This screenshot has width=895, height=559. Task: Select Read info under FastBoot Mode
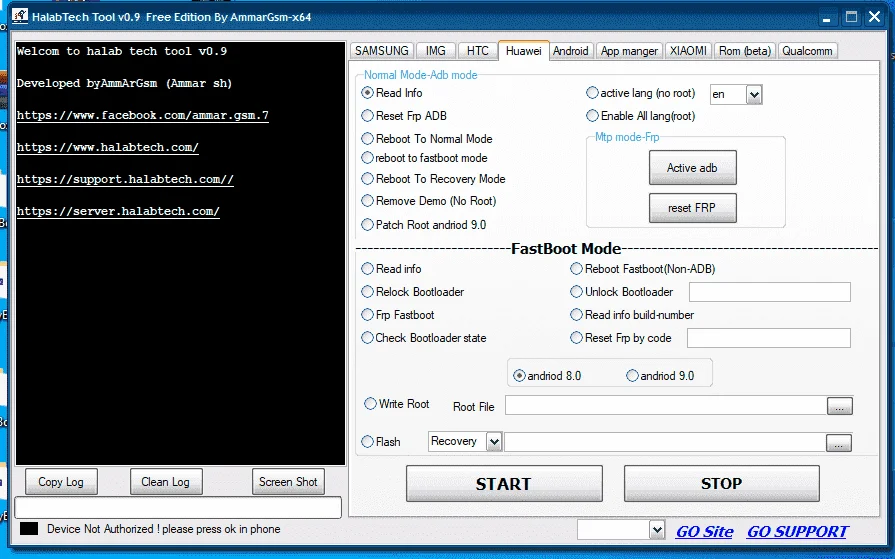(x=392, y=268)
